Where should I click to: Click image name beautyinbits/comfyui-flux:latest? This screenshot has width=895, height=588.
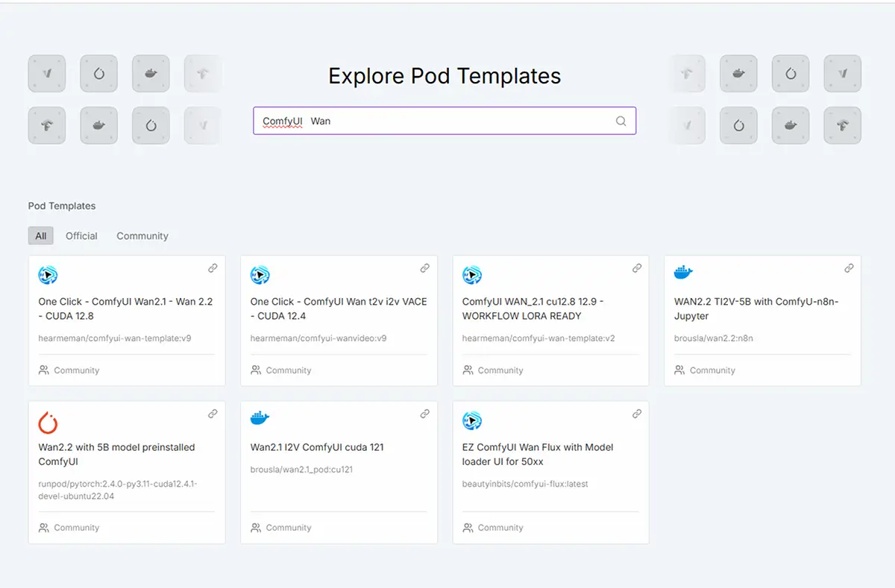click(525, 484)
